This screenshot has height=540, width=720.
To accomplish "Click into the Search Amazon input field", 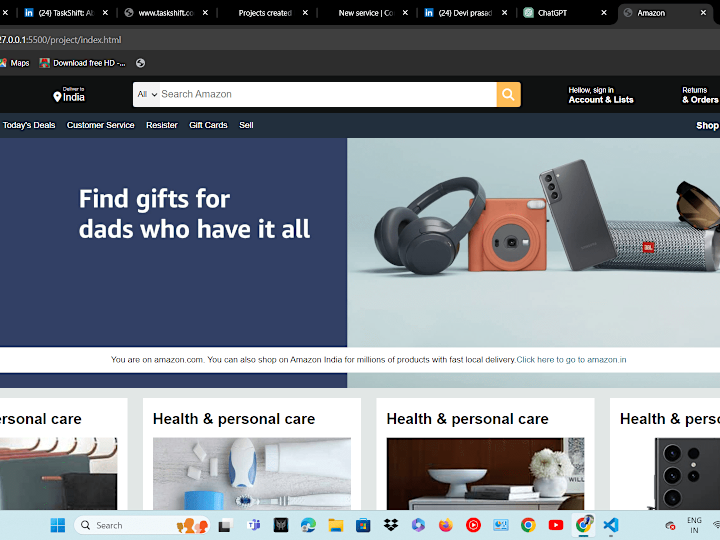I will (x=328, y=94).
